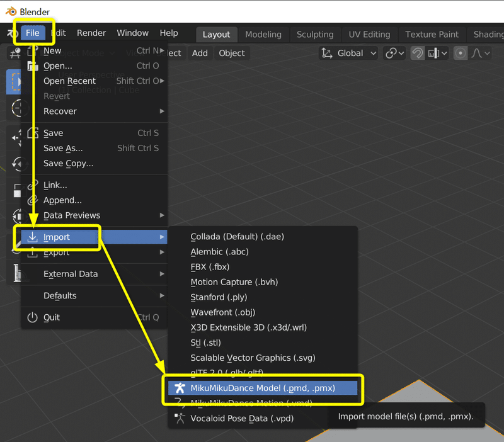Open the Global transform orientation dropdown

348,53
